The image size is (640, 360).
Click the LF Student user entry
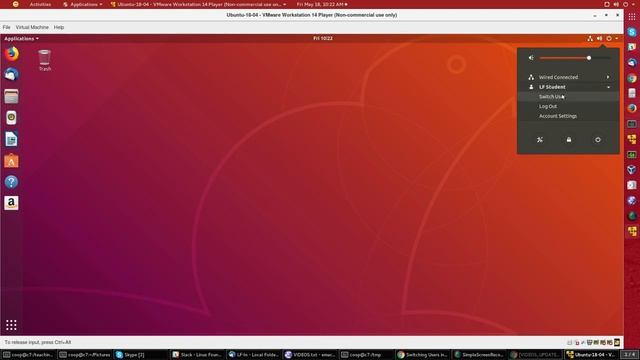coord(568,87)
